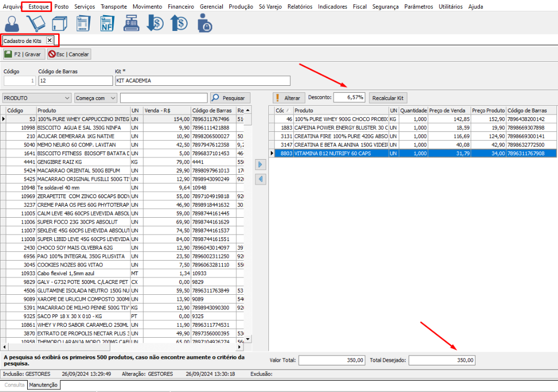Click the right arrow to add product to kit
Viewport: 558px width, 392px height.
click(x=260, y=165)
